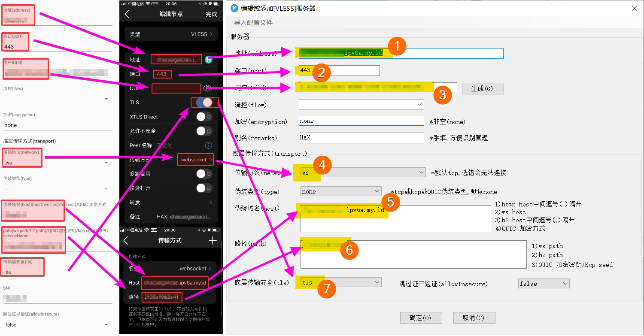The width and height of the screenshot is (644, 336).
Task: Enable the XTLS Direct switch
Action: (x=204, y=116)
